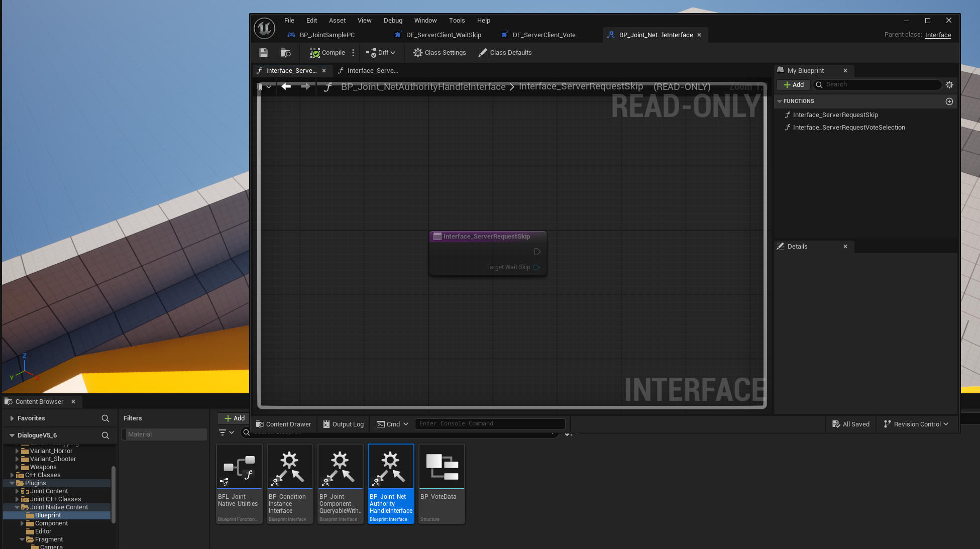
Task: Switch to DF_ServerClient_Vote tab
Action: tap(543, 35)
